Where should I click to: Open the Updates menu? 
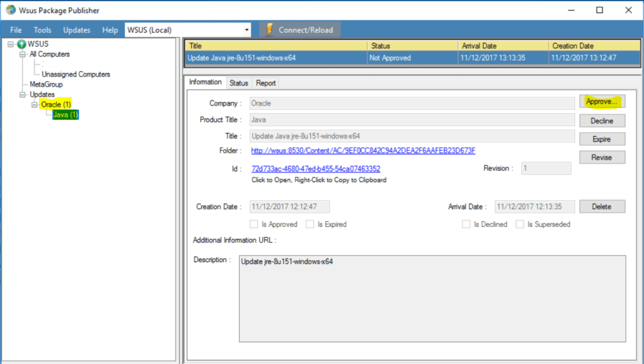(76, 29)
